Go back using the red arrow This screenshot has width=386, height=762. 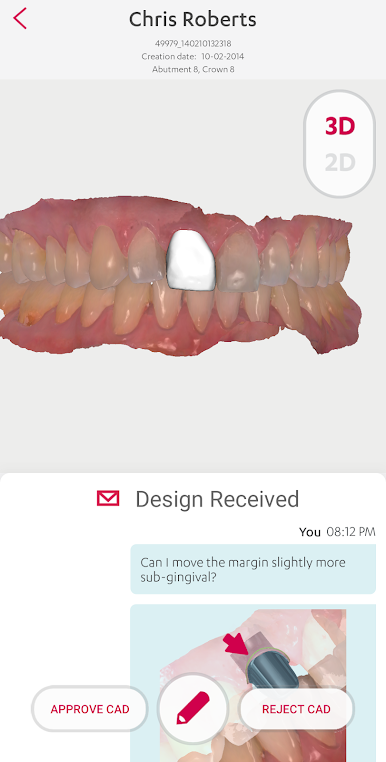pyautogui.click(x=20, y=19)
